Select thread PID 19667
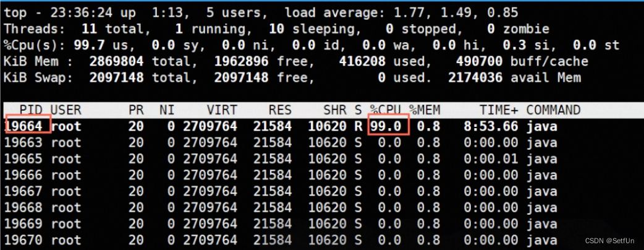The height and width of the screenshot is (250, 644). point(23,191)
